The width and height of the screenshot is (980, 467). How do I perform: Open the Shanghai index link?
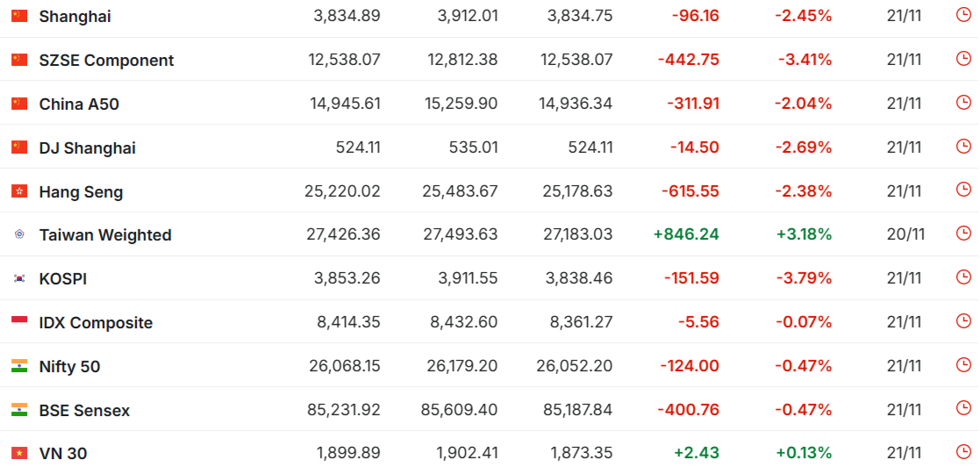75,17
